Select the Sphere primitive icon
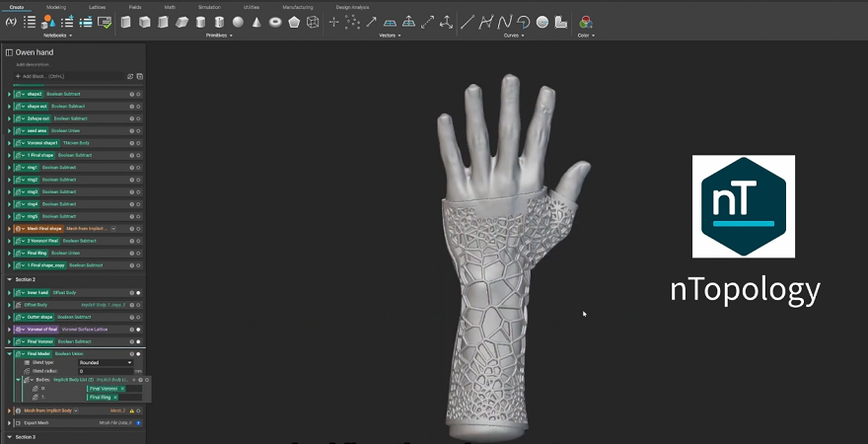The height and width of the screenshot is (444, 868). [238, 22]
